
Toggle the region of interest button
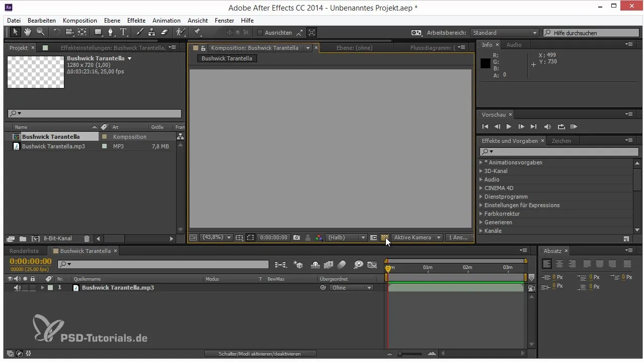tap(251, 237)
